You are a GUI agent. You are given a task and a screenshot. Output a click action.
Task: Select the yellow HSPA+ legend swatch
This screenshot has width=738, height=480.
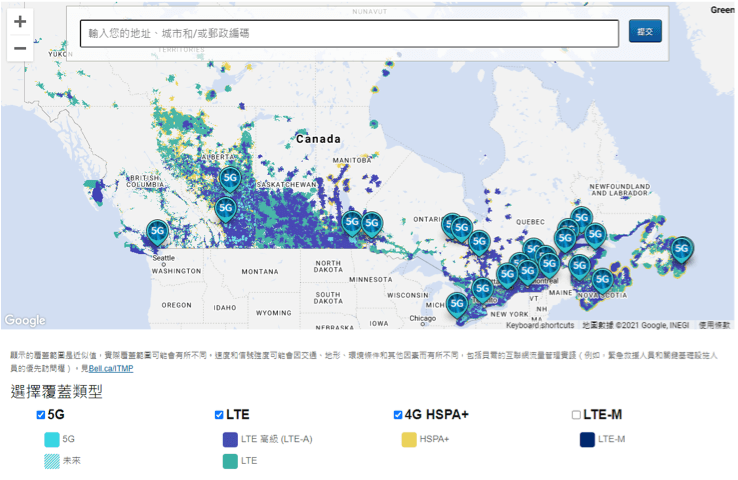tap(409, 440)
